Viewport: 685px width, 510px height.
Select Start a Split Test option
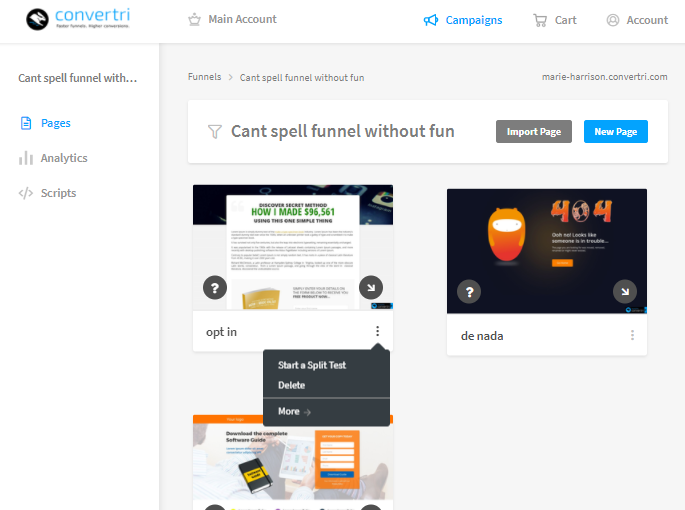(312, 365)
